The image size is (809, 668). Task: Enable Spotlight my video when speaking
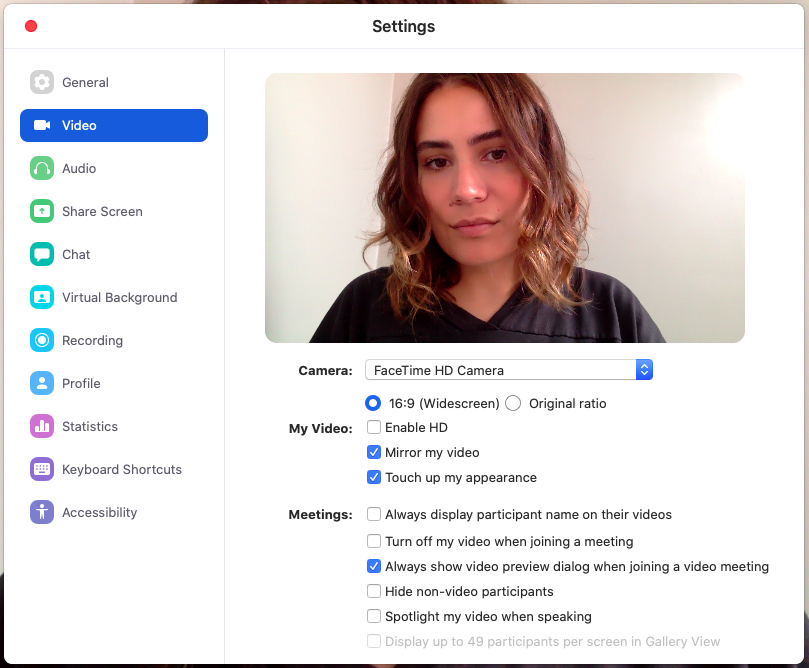point(374,616)
